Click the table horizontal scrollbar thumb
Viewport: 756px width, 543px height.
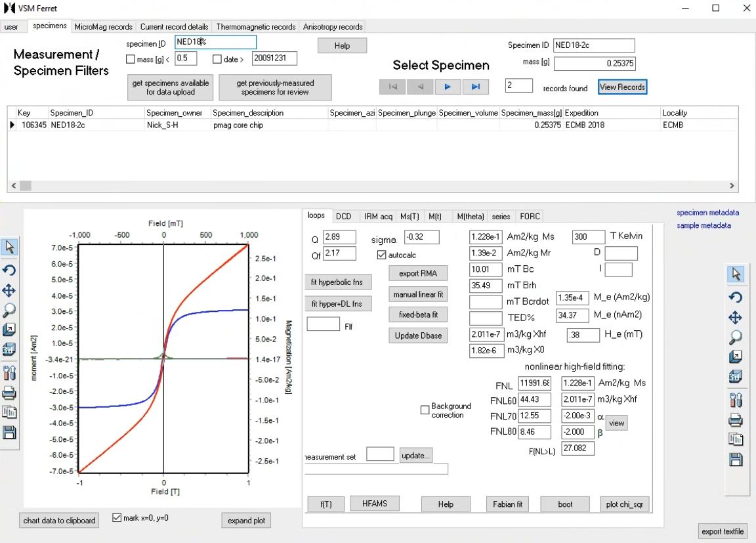[26, 186]
